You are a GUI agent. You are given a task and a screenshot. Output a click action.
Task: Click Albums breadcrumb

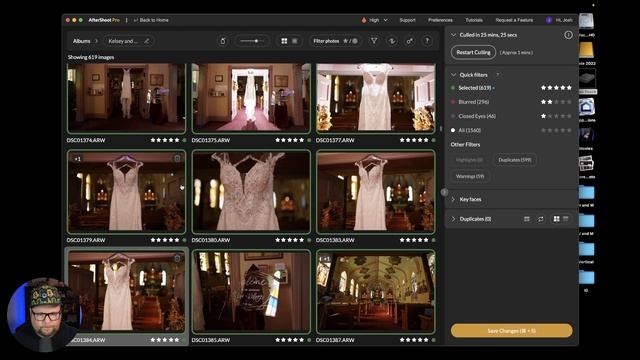click(x=82, y=41)
